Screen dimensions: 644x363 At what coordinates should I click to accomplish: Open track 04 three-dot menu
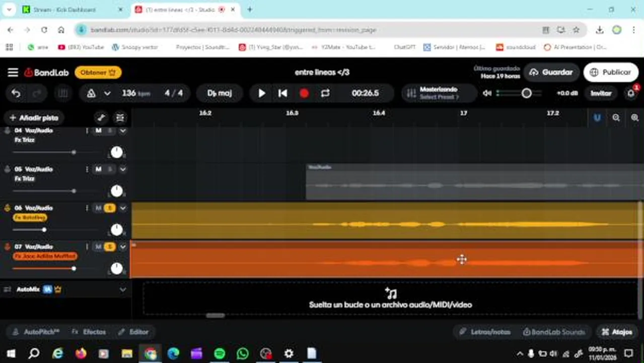click(x=87, y=131)
